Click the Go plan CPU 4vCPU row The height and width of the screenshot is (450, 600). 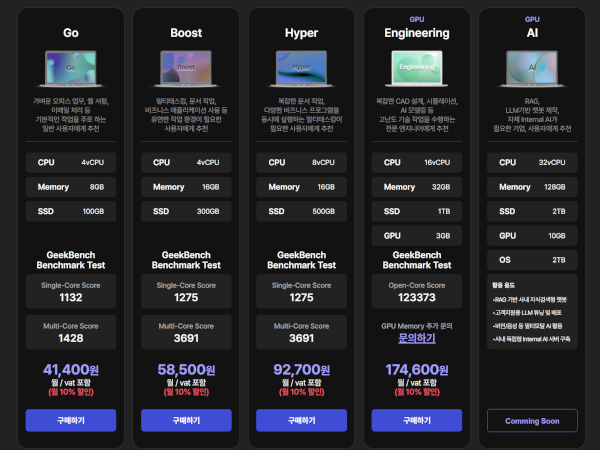pos(71,162)
